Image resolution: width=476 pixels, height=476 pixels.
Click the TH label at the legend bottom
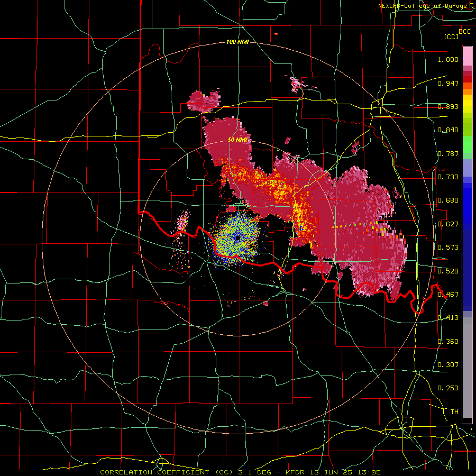click(x=454, y=411)
